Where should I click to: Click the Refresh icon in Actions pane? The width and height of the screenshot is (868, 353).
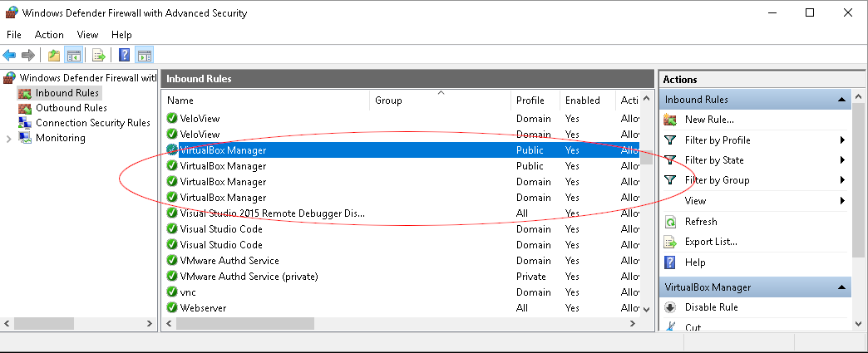[670, 222]
